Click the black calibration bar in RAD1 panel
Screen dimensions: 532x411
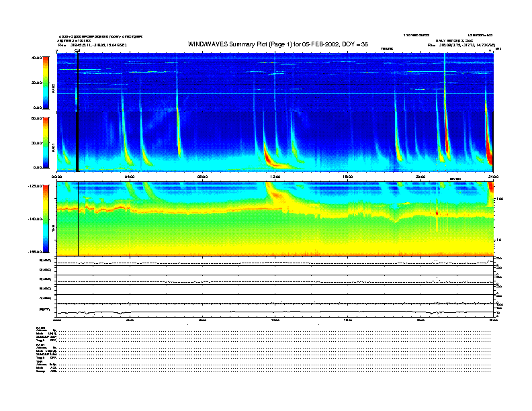77,142
